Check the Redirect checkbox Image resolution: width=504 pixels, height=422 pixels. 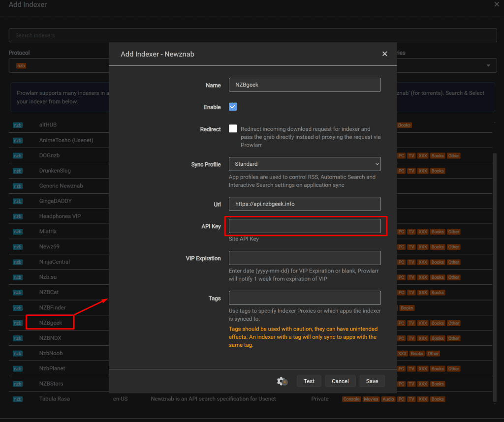(233, 129)
